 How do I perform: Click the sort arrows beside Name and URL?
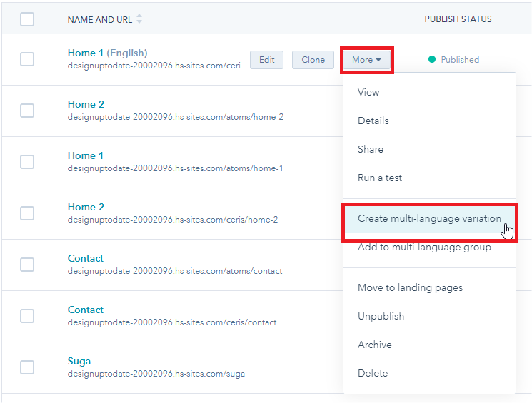[139, 20]
